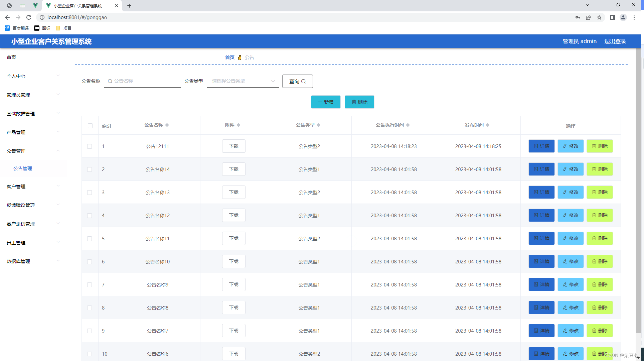Open the 请选择公告类型 dropdown
644x361 pixels.
(x=243, y=81)
